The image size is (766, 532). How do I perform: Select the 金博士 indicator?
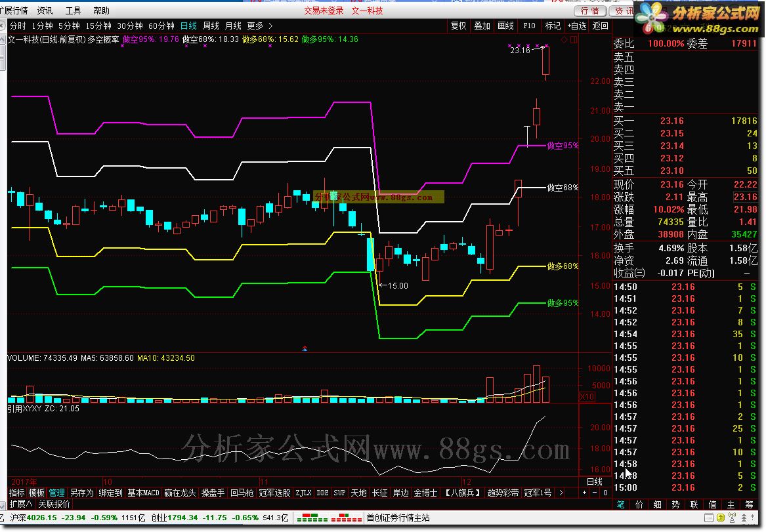tap(425, 493)
